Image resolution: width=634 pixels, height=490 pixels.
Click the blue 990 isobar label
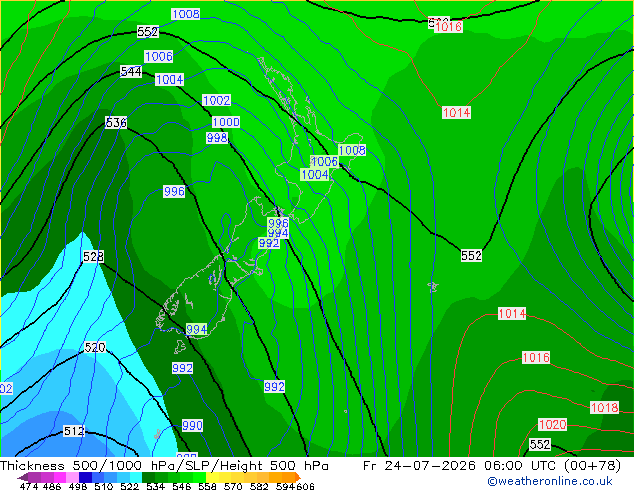(x=192, y=425)
